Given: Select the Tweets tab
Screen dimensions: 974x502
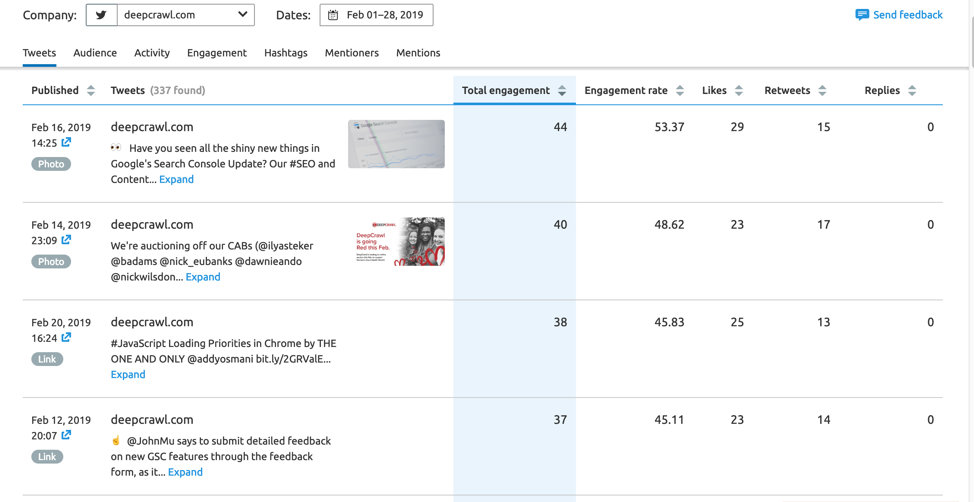Looking at the screenshot, I should [39, 53].
